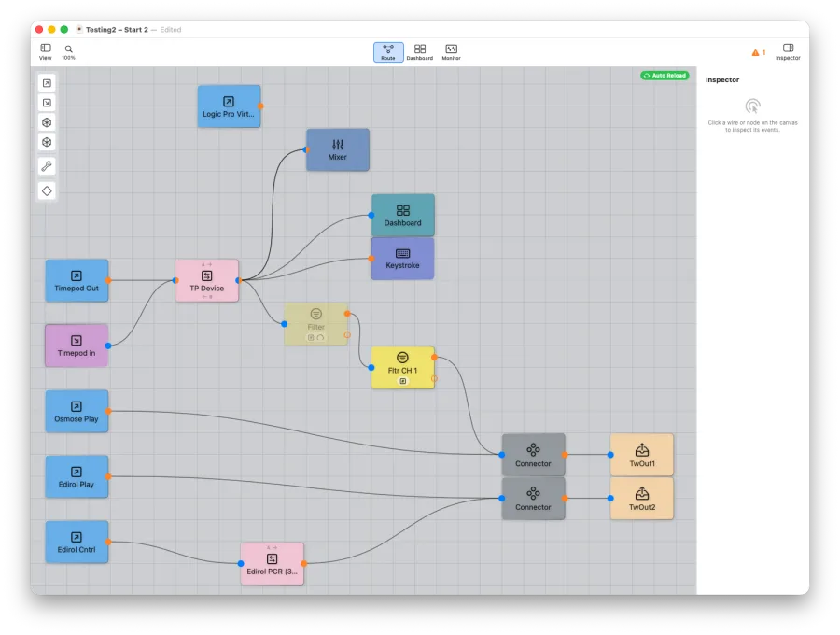Image resolution: width=840 pixels, height=635 pixels.
Task: Open the orange warning indicator
Action: click(x=758, y=52)
